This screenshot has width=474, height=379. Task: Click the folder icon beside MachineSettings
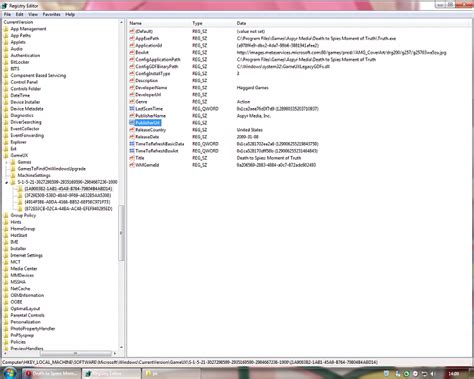[13, 175]
